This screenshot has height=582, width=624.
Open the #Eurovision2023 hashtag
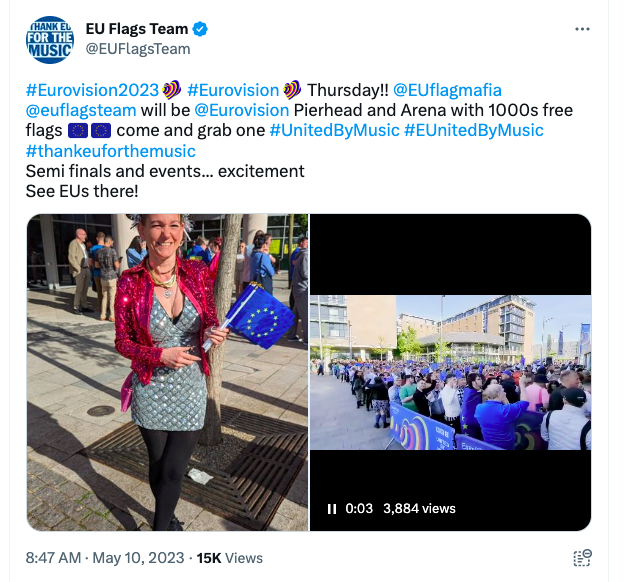[92, 90]
